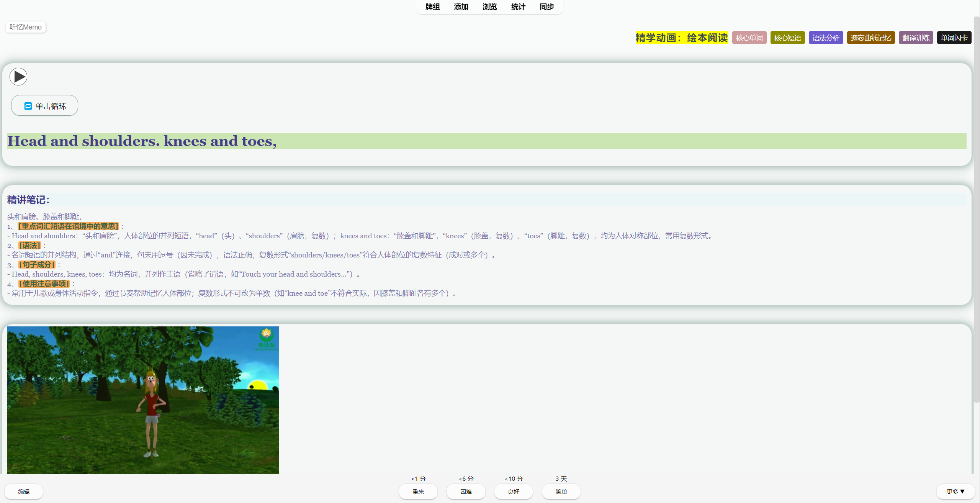The image size is (980, 503).
Task: Click the 重点词汇短语在语境中的意思 label
Action: click(69, 226)
